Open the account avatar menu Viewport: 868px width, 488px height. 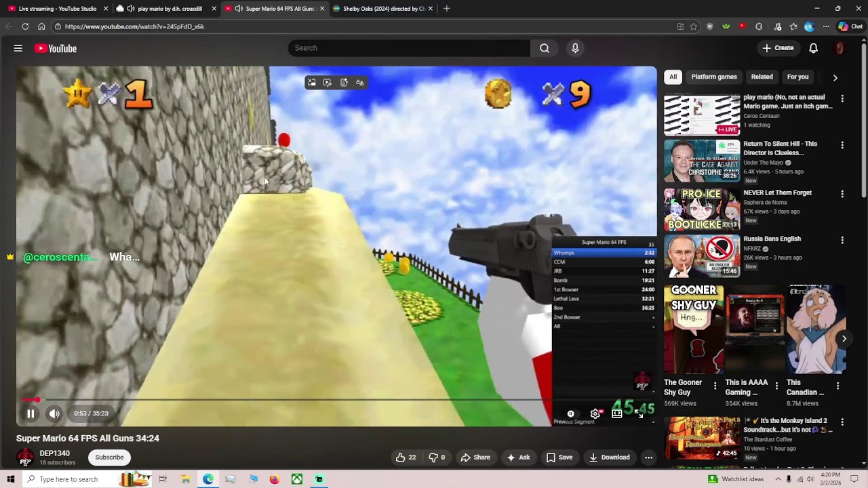[840, 48]
